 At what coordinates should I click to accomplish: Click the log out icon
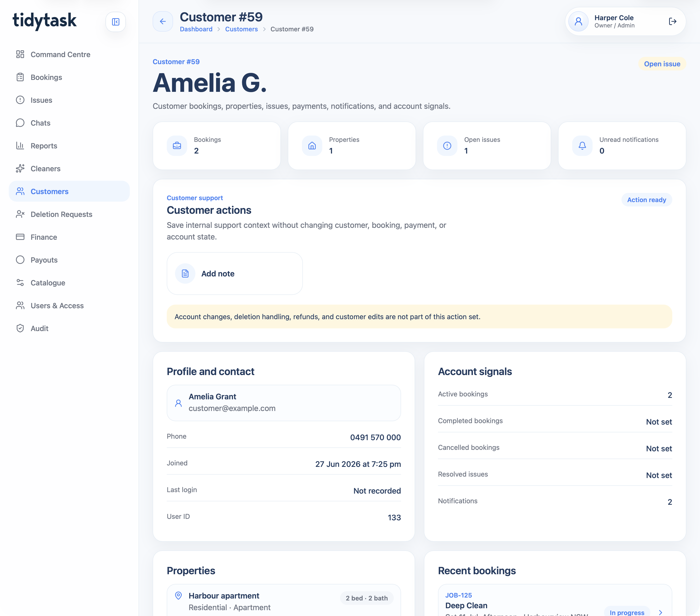(x=673, y=22)
